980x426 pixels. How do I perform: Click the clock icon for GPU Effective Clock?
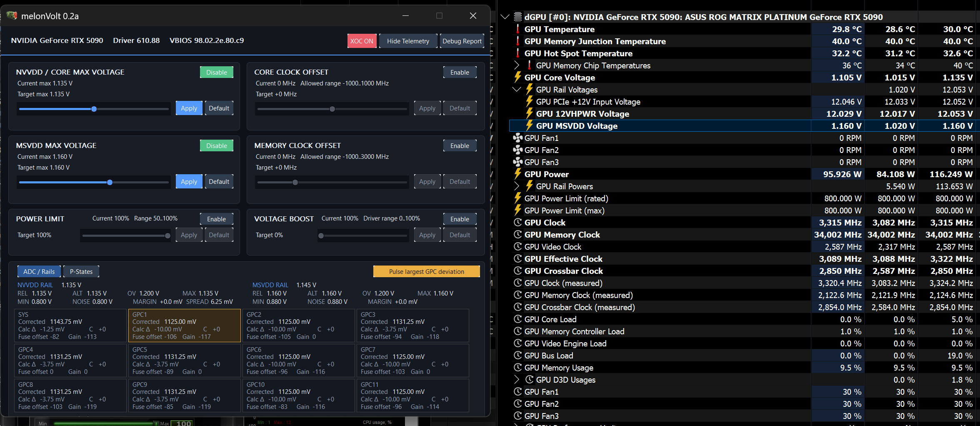517,259
